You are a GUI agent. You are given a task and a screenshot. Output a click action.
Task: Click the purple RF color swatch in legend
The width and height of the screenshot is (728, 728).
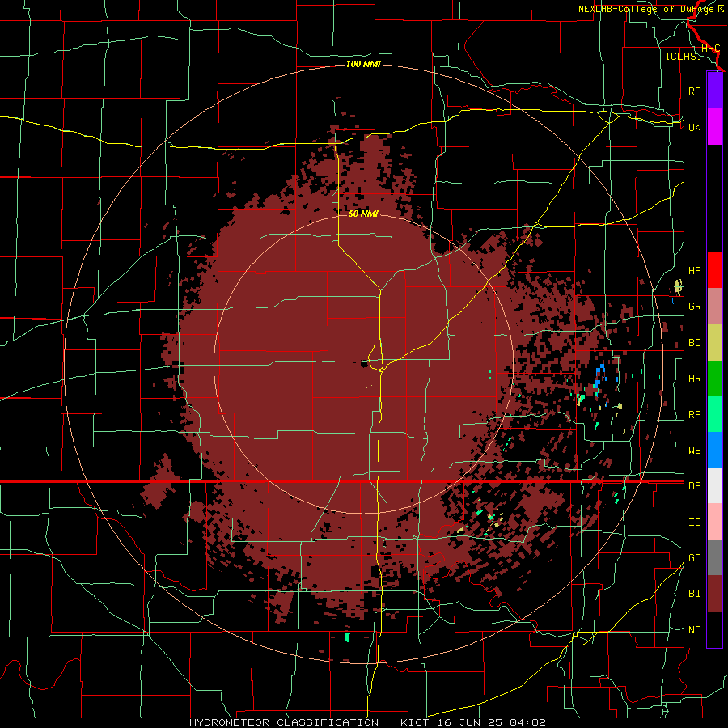click(714, 91)
